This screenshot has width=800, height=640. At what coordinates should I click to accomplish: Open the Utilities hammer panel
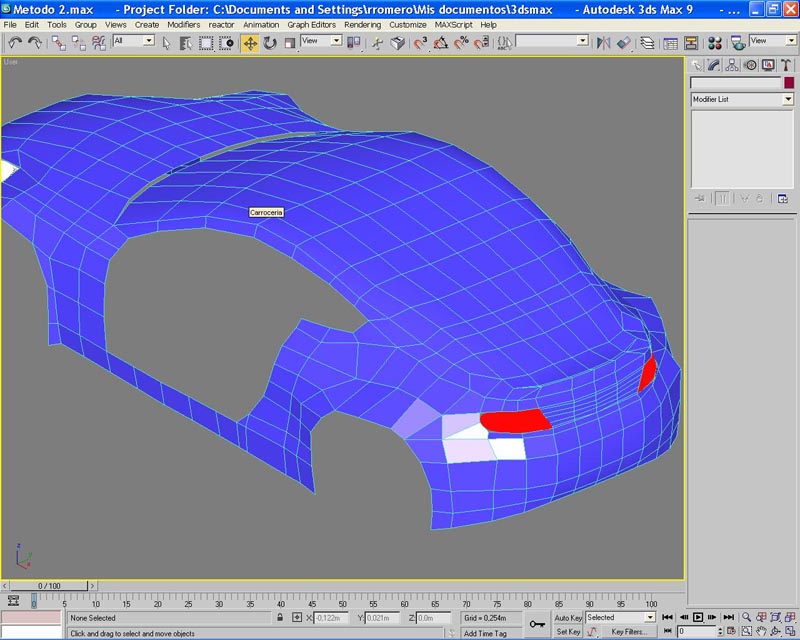coord(787,65)
